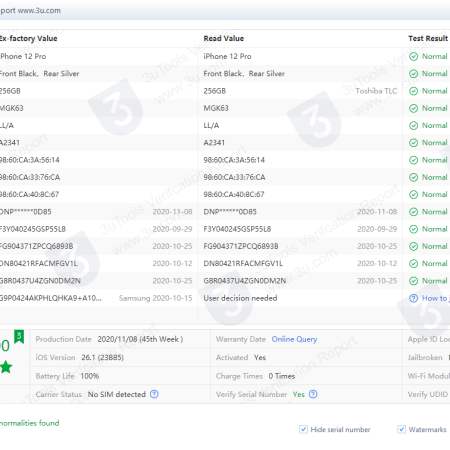Viewport: 450px width, 450px height.
Task: Click the green 3uTools bookmark badge
Action: (x=19, y=337)
